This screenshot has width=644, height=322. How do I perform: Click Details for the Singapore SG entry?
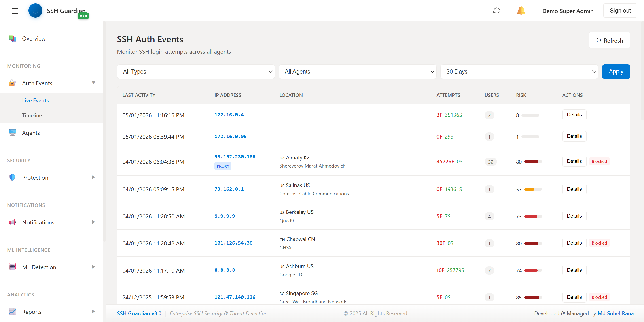coord(574,297)
